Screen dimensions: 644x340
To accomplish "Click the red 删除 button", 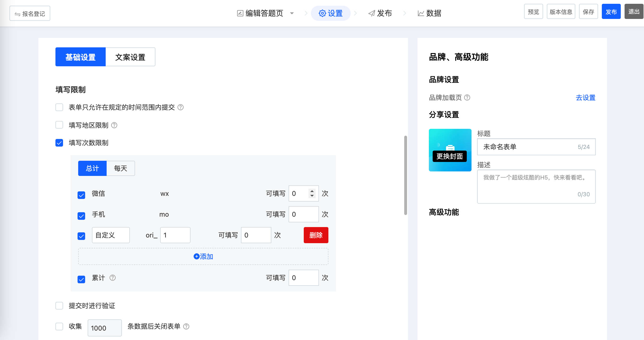I will (x=316, y=235).
